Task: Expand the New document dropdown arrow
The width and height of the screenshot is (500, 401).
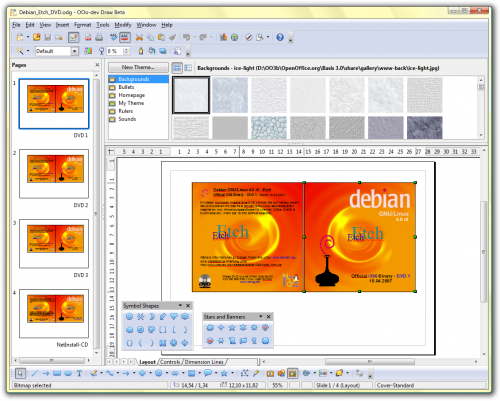Action: [28, 37]
